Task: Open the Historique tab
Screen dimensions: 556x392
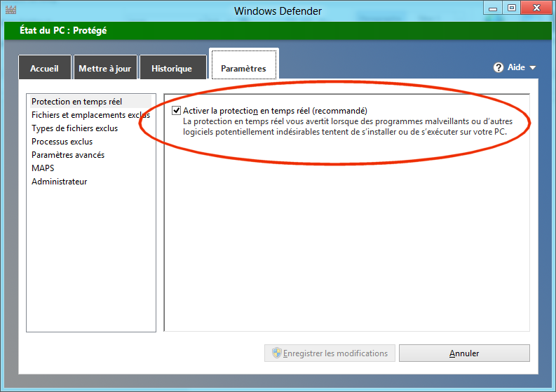Action: pyautogui.click(x=173, y=67)
